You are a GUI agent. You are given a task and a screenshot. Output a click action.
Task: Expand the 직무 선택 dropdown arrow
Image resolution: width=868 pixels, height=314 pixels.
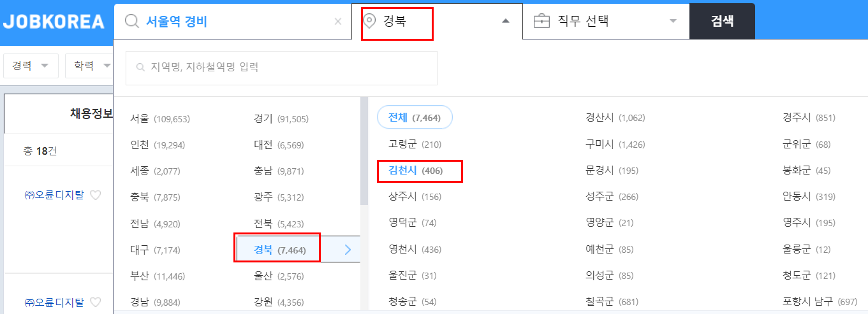[x=673, y=21]
